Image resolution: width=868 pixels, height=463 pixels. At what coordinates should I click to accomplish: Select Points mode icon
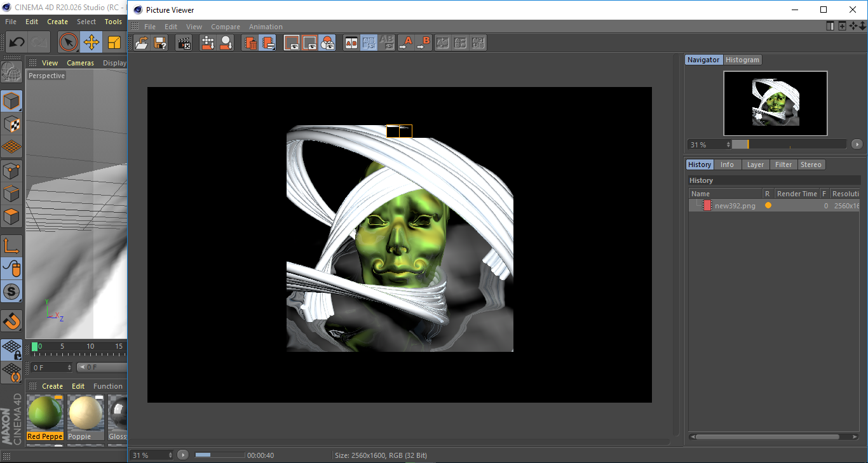[11, 171]
